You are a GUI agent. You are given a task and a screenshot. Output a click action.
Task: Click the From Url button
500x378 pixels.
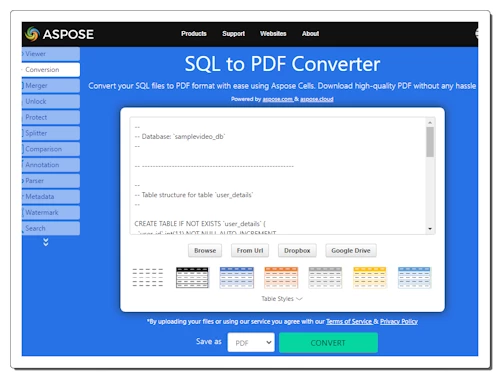coord(250,250)
